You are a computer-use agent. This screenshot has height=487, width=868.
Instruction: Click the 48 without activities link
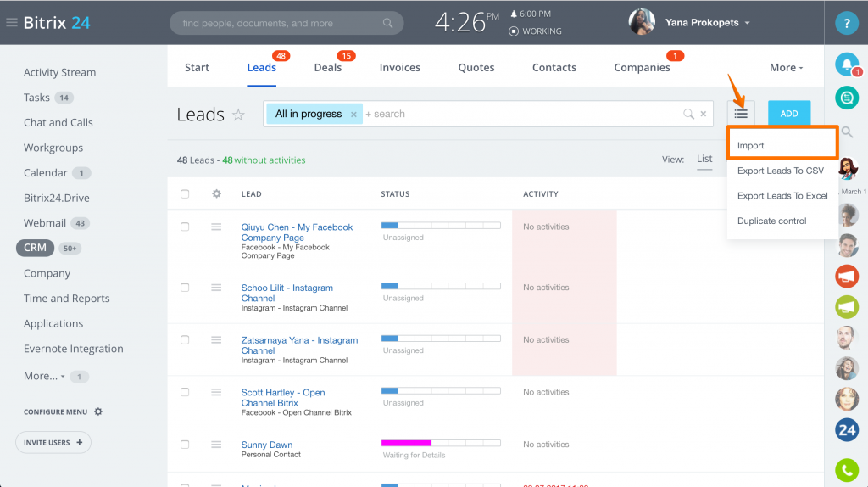click(x=264, y=160)
